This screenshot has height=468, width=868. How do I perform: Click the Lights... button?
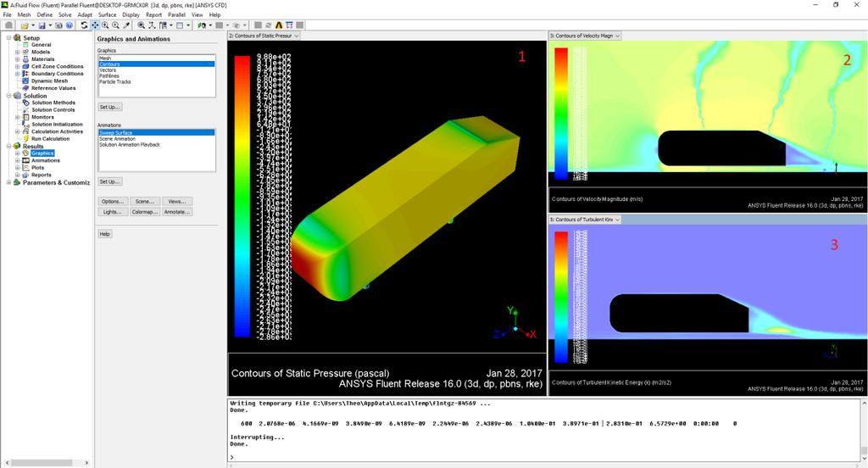113,212
